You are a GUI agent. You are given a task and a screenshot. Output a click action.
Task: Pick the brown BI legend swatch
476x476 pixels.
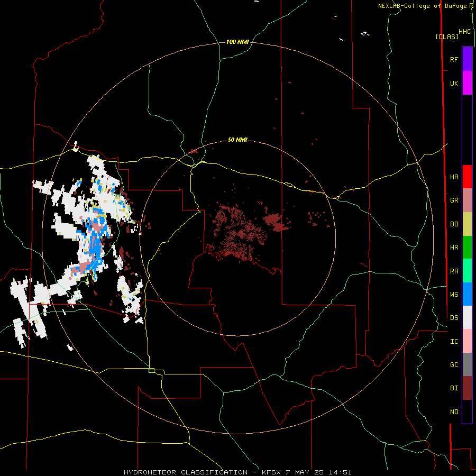click(x=467, y=388)
